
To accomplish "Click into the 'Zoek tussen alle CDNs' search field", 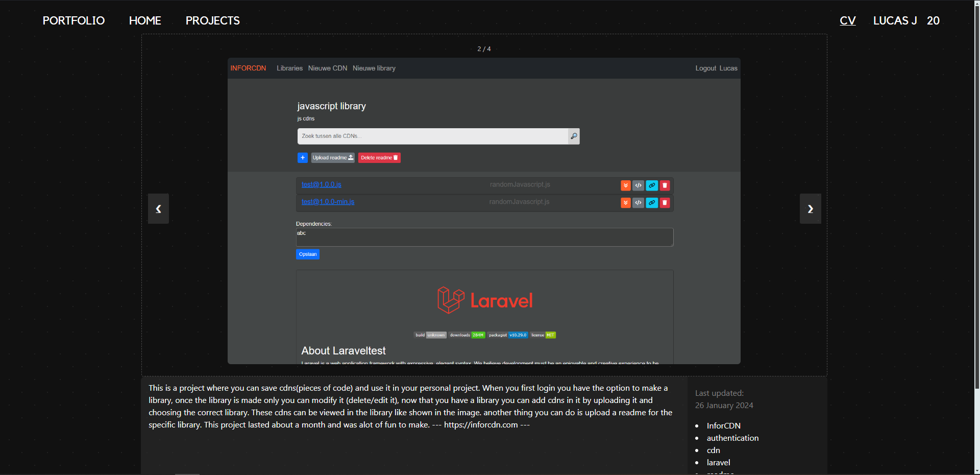I will [432, 136].
